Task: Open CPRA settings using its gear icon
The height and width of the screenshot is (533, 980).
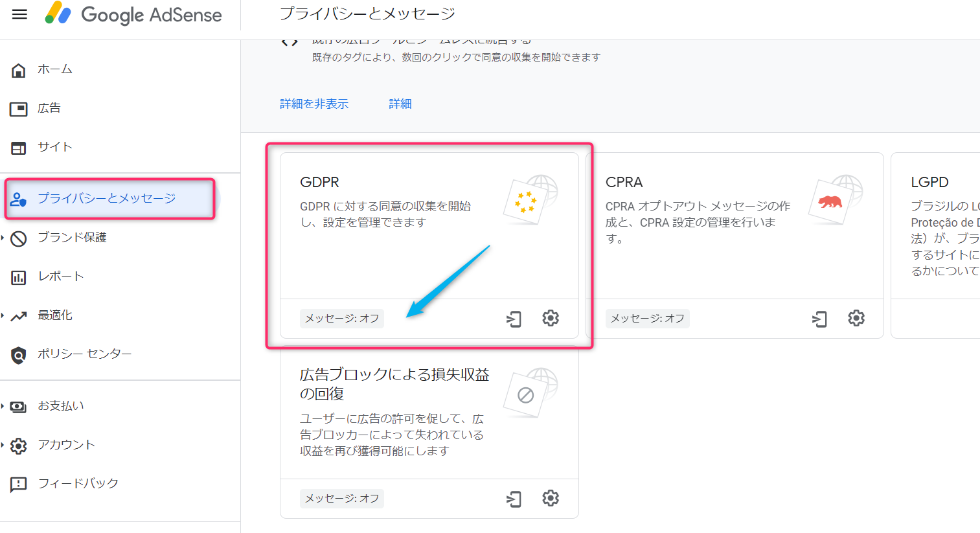Action: tap(856, 318)
